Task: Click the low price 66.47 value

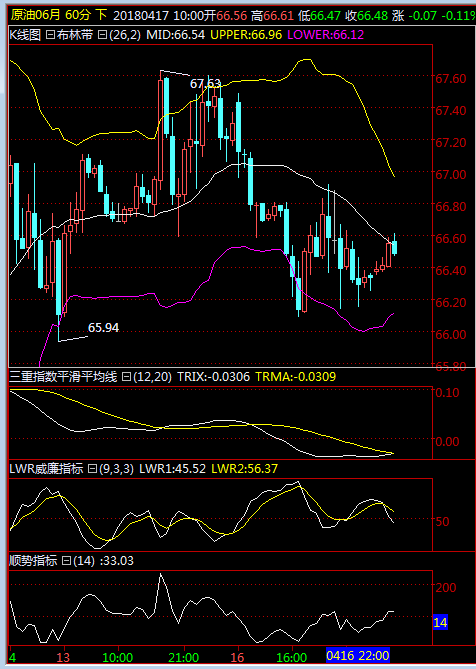Action: point(325,16)
